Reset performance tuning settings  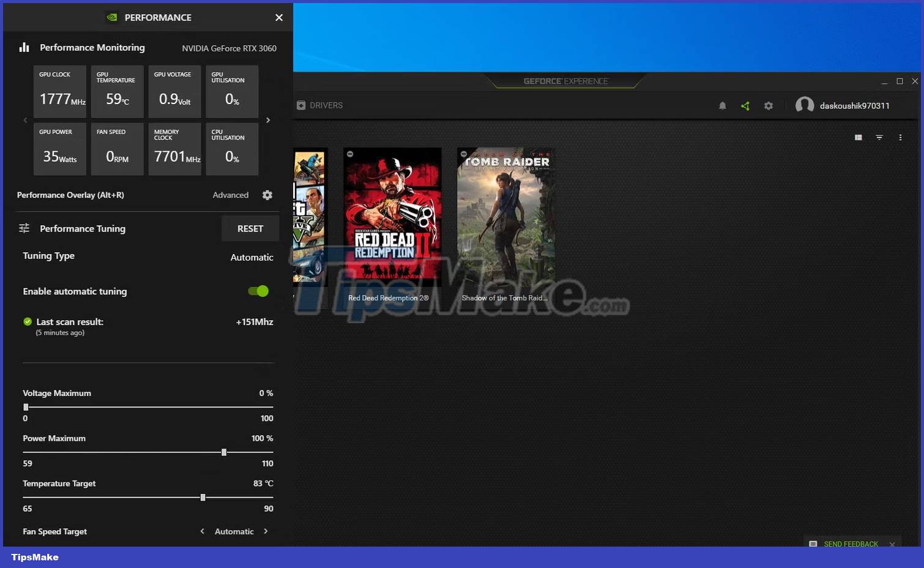click(250, 228)
